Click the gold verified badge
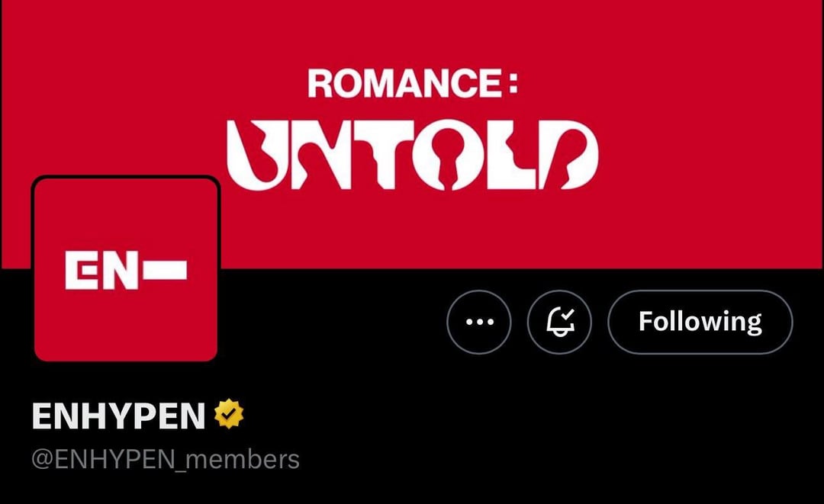The height and width of the screenshot is (504, 824). tap(229, 414)
